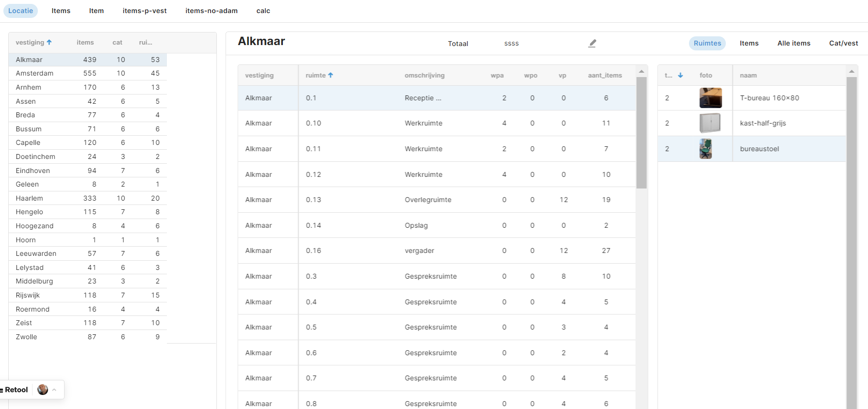Viewport: 868px width, 409px height.
Task: Sort rooms by aant_items column header
Action: (605, 75)
